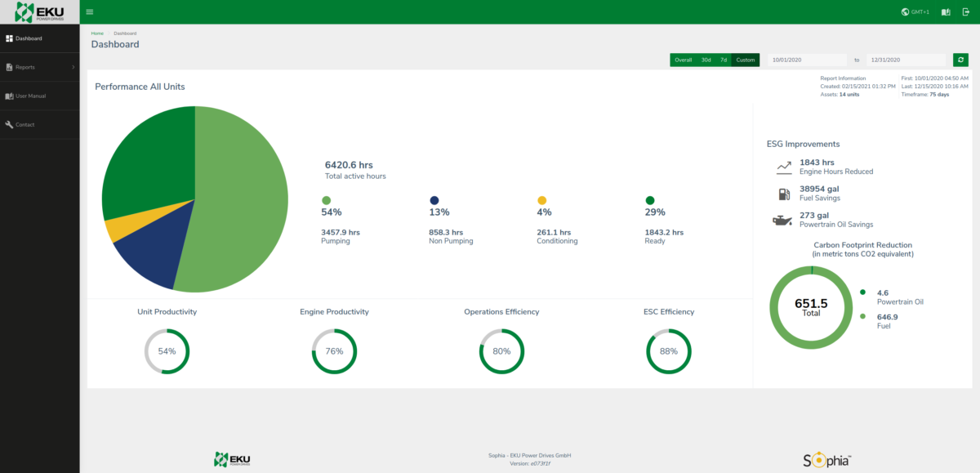Select the Contact wrench icon
The width and height of the screenshot is (980, 473).
pyautogui.click(x=10, y=124)
